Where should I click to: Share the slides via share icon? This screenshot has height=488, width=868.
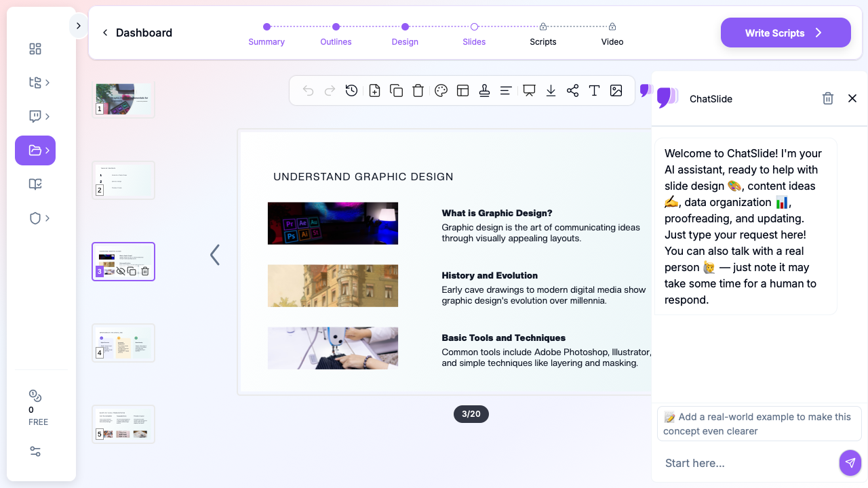[x=572, y=91]
